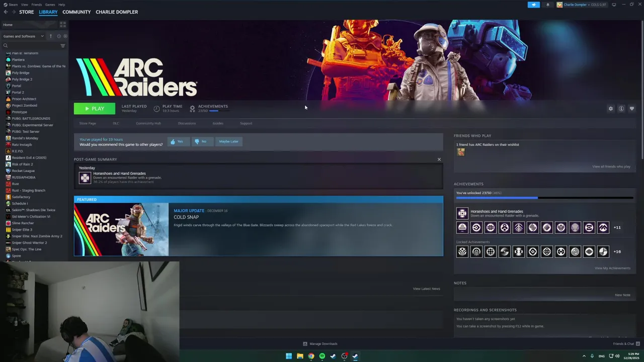Open Manage Downloads in the bottom bar
Viewport: 644px width, 362px height.
coord(320,344)
